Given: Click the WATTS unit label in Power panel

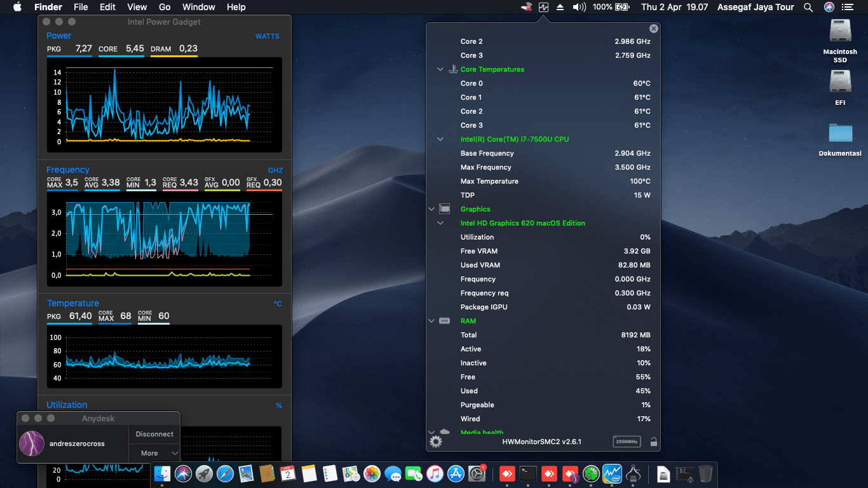Looking at the screenshot, I should 268,36.
